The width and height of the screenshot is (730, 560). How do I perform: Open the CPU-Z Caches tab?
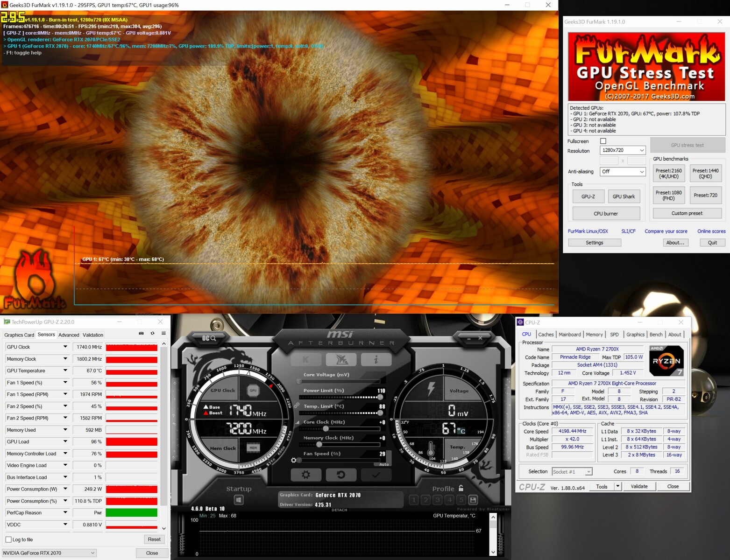pyautogui.click(x=546, y=335)
